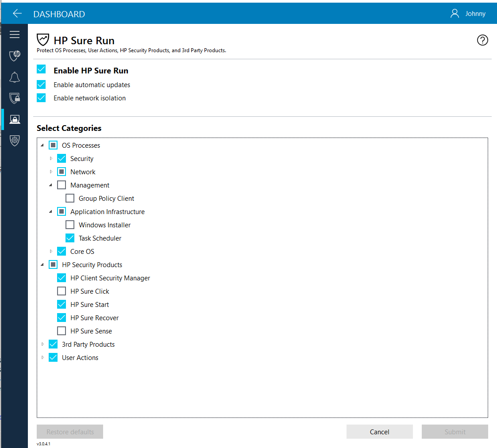Image resolution: width=497 pixels, height=448 pixels.
Task: Click the shield-with-padlock sidebar icon
Action: 15,98
